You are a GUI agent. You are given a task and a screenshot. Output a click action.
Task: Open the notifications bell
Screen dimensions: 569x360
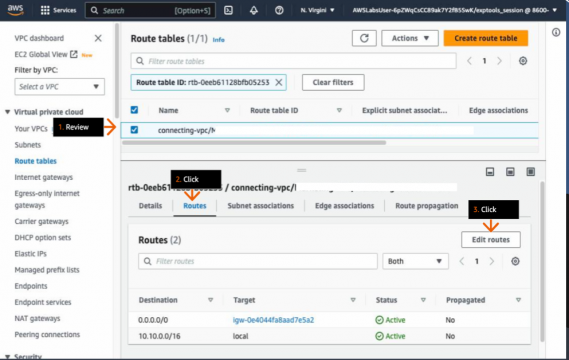tap(254, 10)
